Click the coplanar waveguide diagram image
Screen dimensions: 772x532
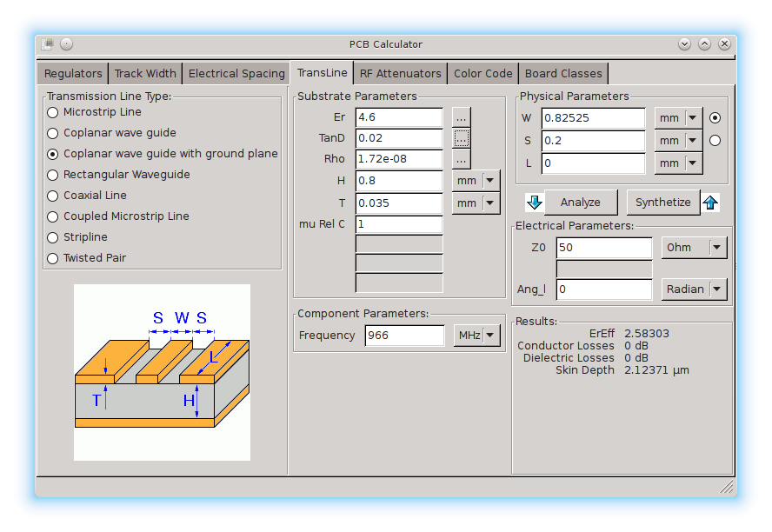[x=162, y=372]
